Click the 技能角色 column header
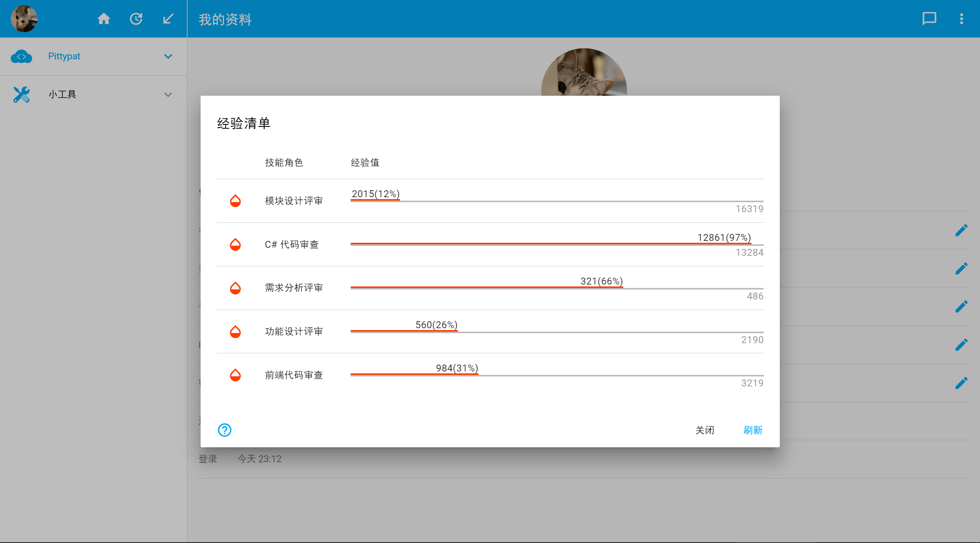The height and width of the screenshot is (543, 980). pos(284,162)
